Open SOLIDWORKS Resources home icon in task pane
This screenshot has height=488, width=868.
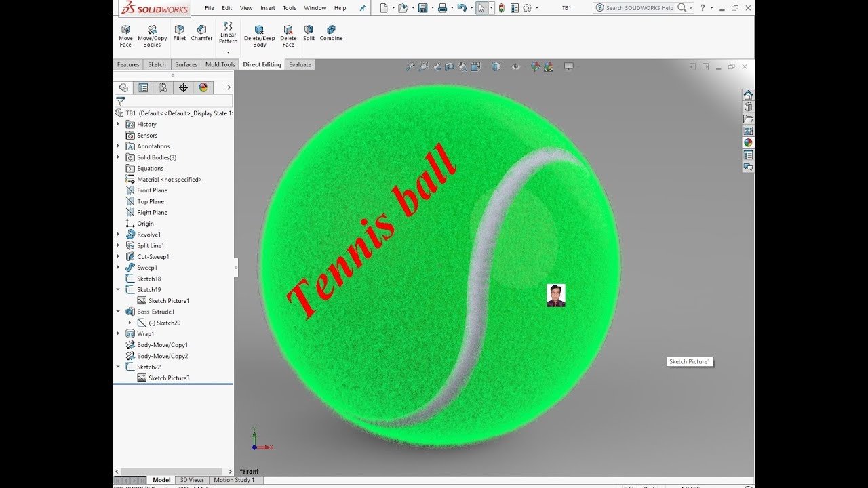click(x=748, y=95)
